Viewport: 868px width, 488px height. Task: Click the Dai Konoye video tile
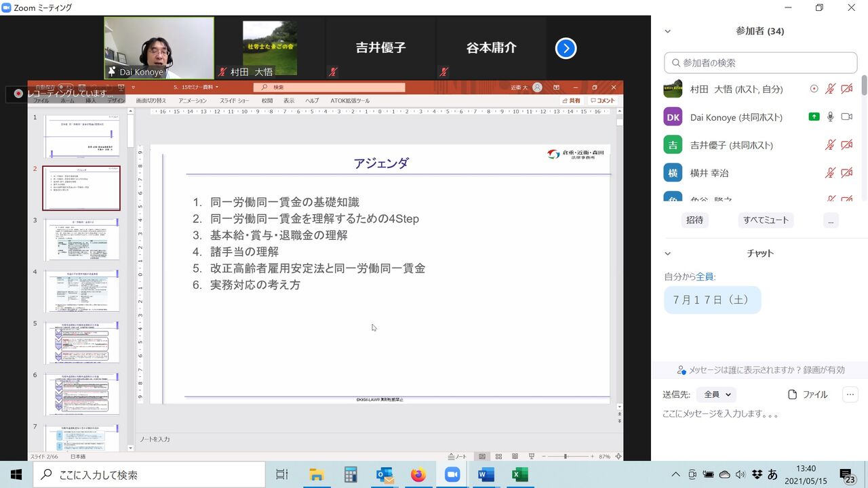pos(159,48)
